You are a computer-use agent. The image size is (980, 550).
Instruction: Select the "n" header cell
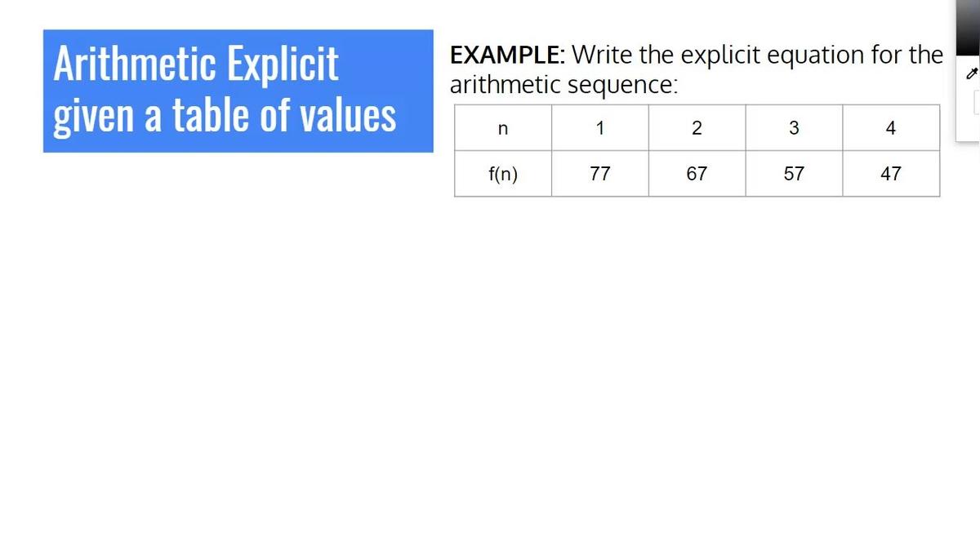[x=502, y=128]
